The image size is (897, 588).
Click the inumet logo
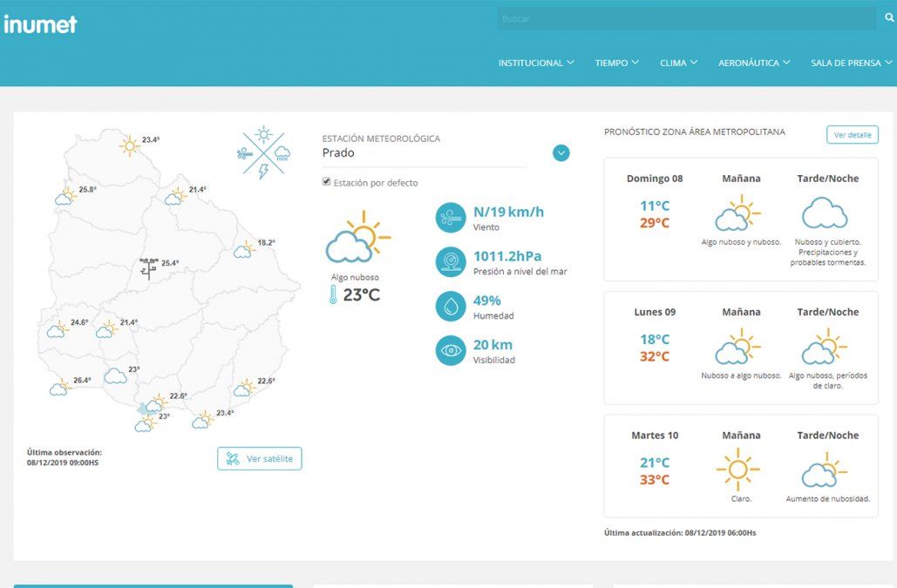pos(41,24)
